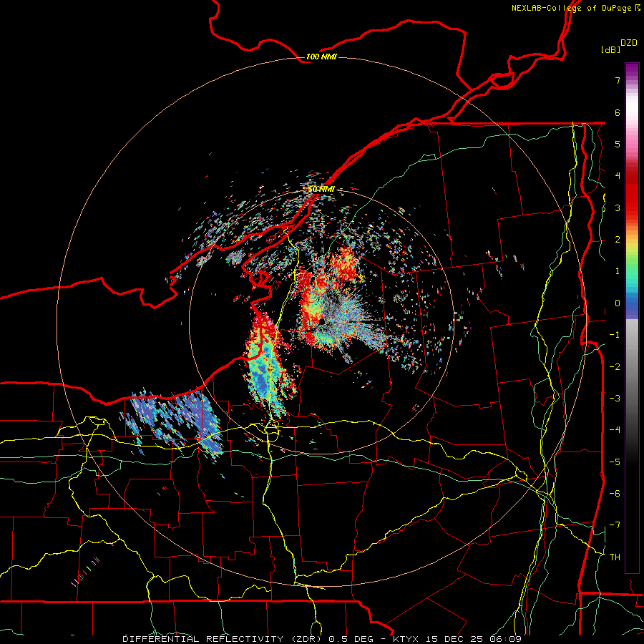Select the 100 NMI range ring label
644x644 pixels.
click(x=321, y=57)
